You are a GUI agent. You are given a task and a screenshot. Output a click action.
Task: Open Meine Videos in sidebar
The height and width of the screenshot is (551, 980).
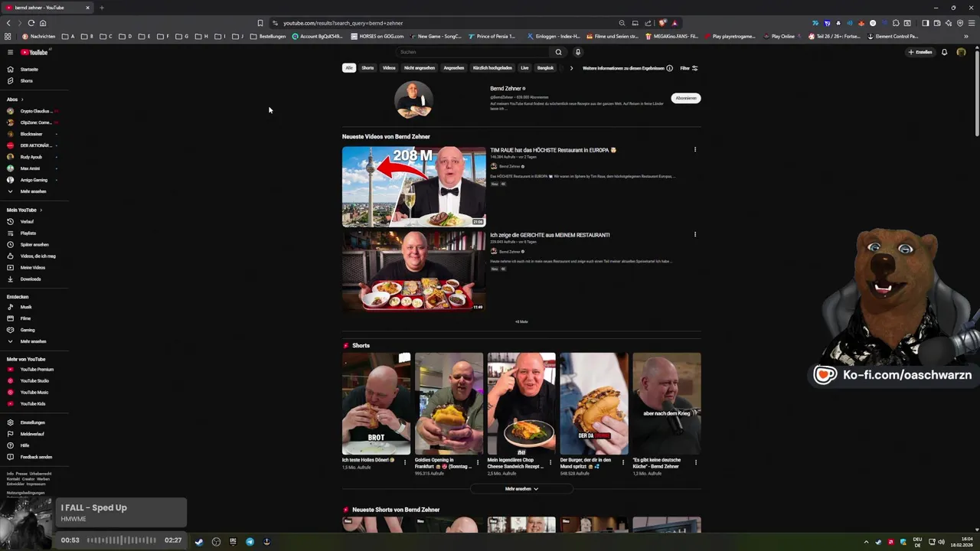tap(33, 267)
